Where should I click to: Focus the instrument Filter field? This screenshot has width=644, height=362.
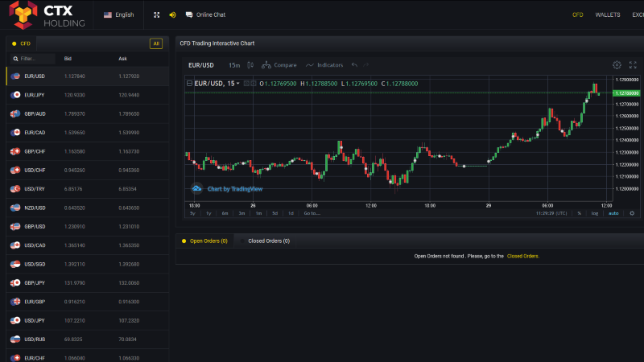[33, 59]
